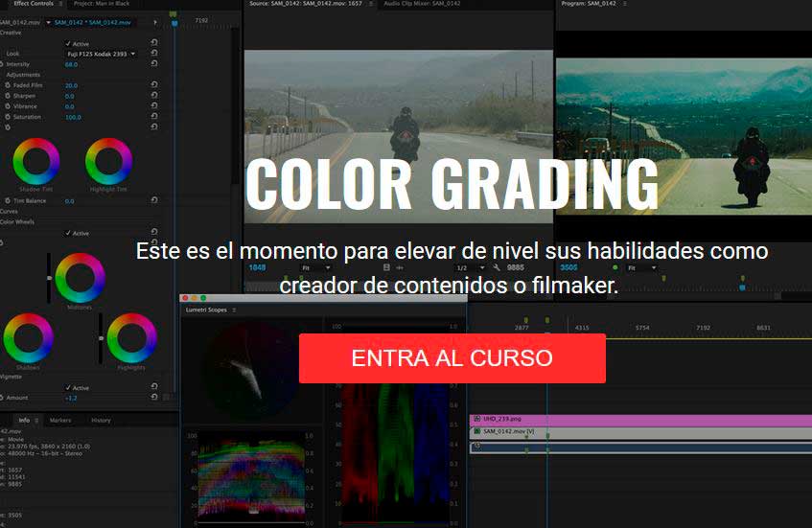812x528 pixels.
Task: Toggle the Color Wheels Active checkbox
Action: (x=68, y=234)
